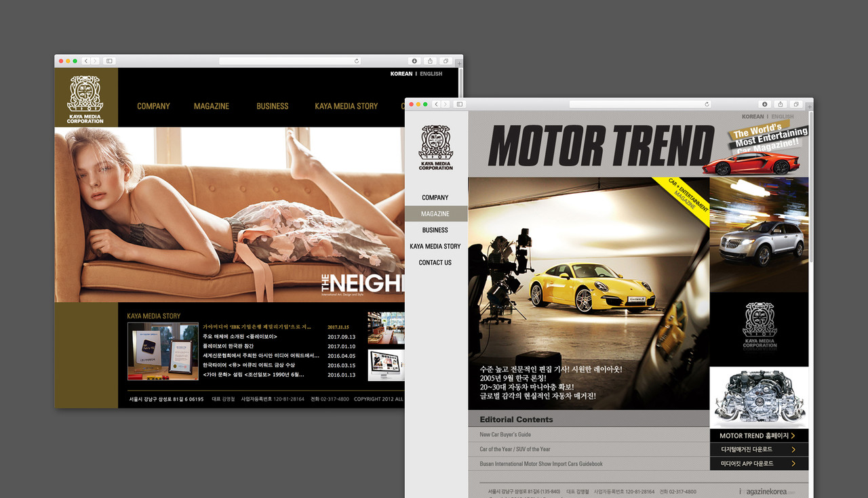The height and width of the screenshot is (498, 868).
Task: Open COMPANY in the rear window's gold menu
Action: click(x=153, y=106)
